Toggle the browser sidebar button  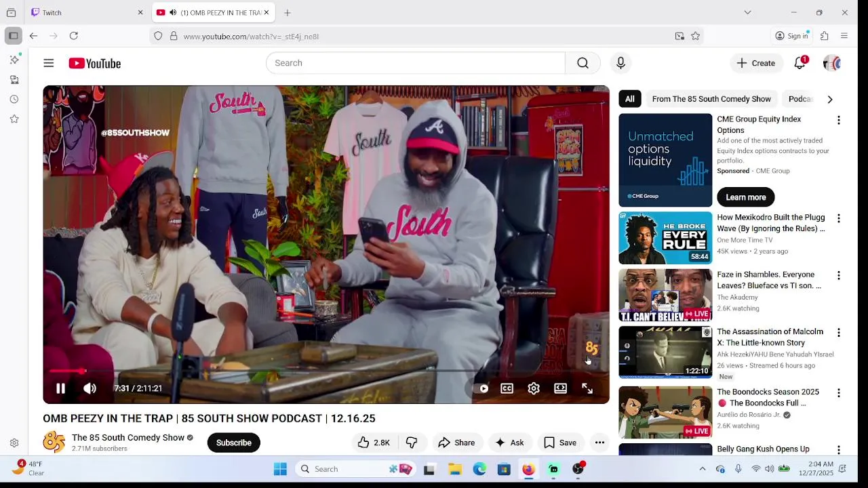[14, 36]
